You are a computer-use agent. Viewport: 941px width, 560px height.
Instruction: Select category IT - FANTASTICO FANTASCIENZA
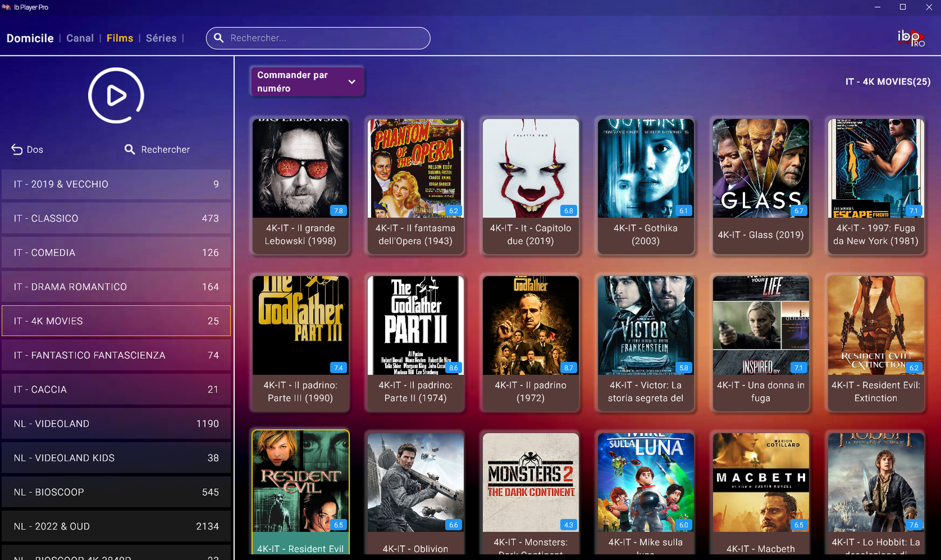coord(116,356)
